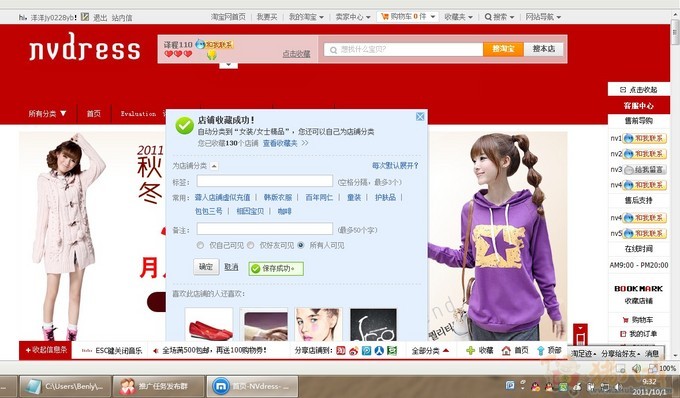Expand the 收藏夹 dropdown in top bar
This screenshot has height=398, width=680.
458,17
